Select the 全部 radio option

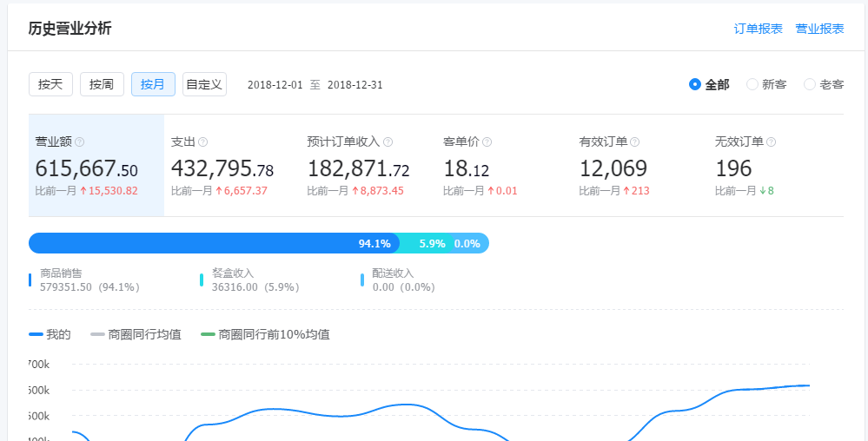click(x=709, y=85)
